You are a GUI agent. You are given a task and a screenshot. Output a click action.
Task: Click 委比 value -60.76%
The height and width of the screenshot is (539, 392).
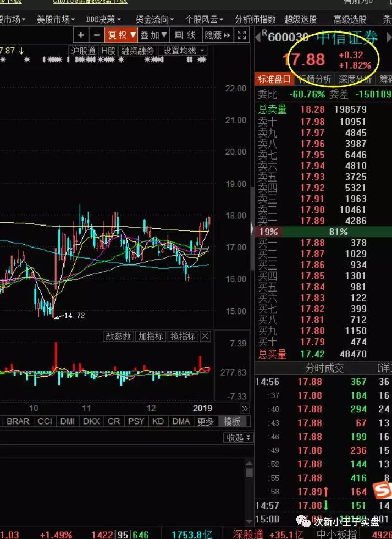pos(307,94)
